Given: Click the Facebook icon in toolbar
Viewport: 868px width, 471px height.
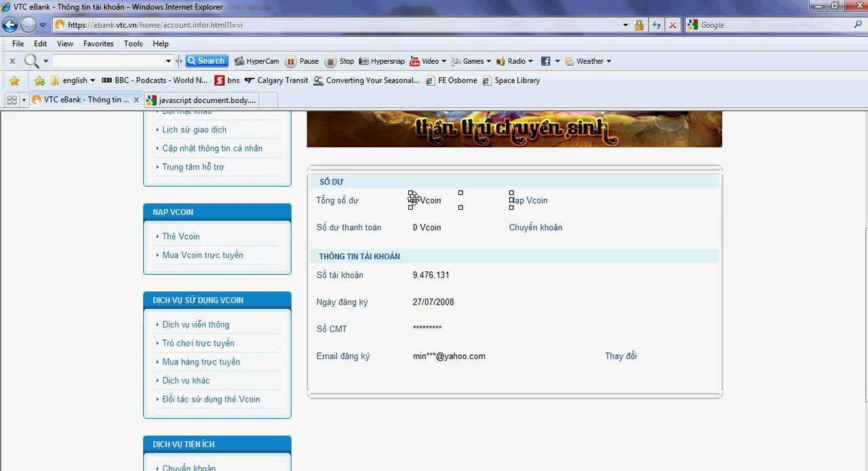Looking at the screenshot, I should 545,61.
